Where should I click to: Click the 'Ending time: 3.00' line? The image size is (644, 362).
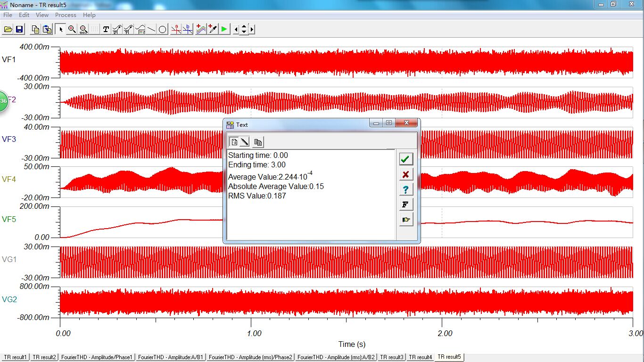[x=257, y=165]
